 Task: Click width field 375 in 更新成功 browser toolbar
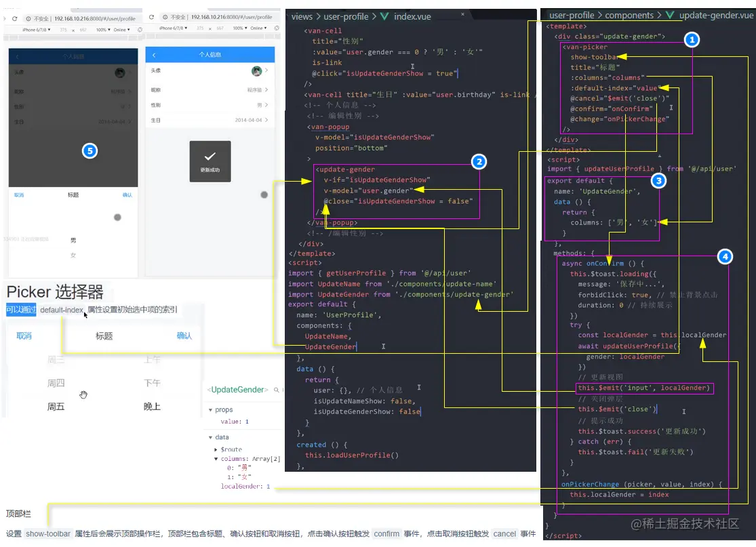pyautogui.click(x=200, y=28)
